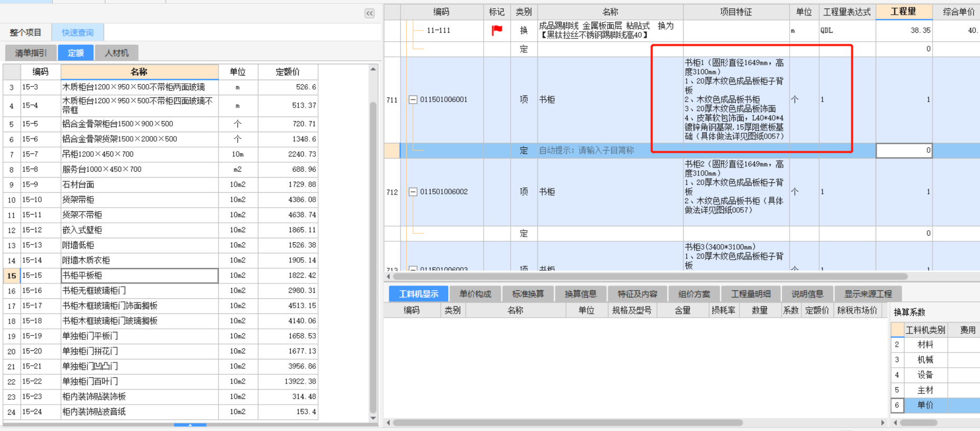The height and width of the screenshot is (431, 980).
Task: Open 特征及内容 tab
Action: click(638, 294)
